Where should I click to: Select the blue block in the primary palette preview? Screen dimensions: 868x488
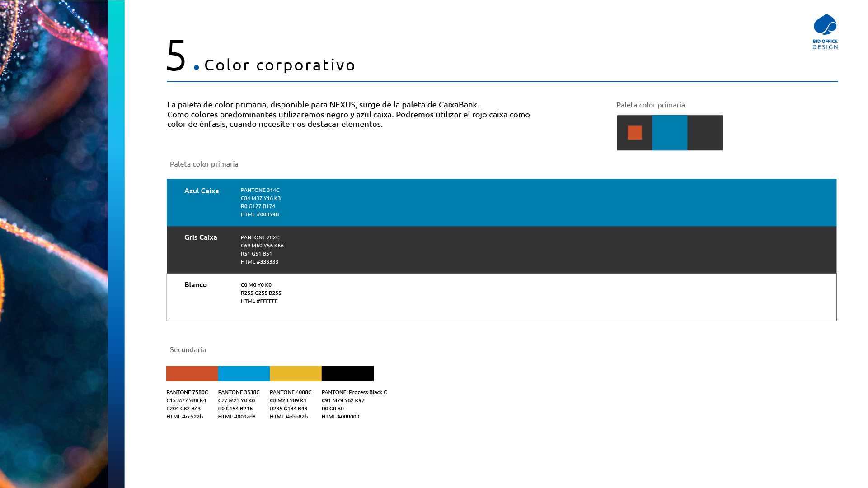[x=670, y=133]
